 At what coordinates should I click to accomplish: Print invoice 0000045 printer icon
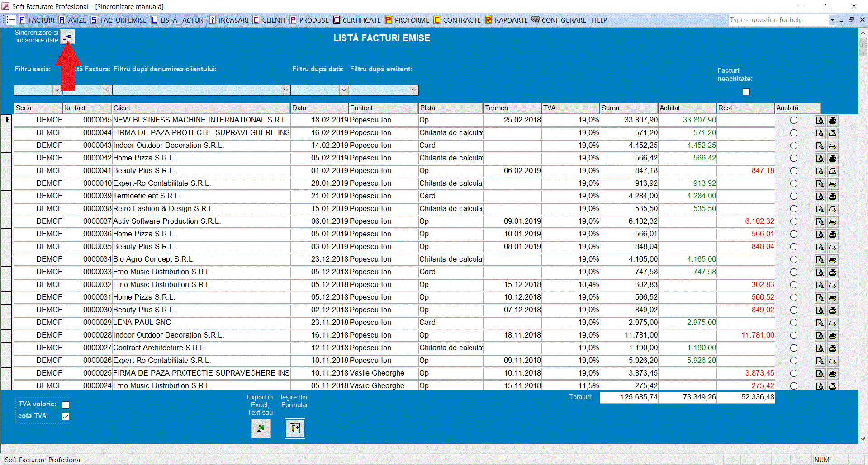832,121
